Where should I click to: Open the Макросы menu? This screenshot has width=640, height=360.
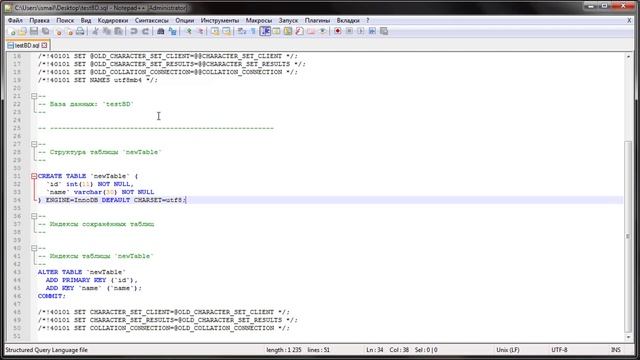[259, 20]
